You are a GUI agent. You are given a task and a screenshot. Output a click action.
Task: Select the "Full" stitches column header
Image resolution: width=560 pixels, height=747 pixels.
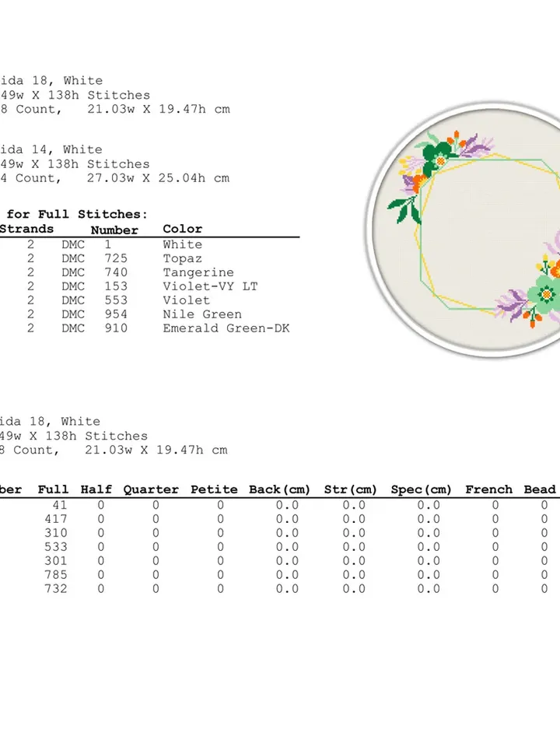point(53,489)
